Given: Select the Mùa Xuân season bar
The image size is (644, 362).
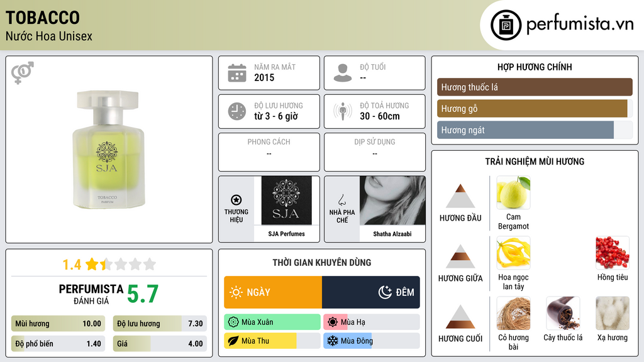Looking at the screenshot, I should coord(272,322).
